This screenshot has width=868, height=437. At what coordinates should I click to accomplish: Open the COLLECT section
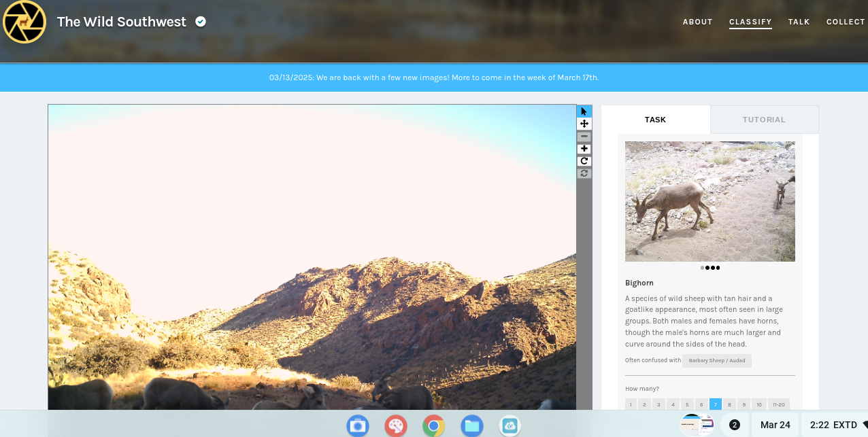[846, 22]
